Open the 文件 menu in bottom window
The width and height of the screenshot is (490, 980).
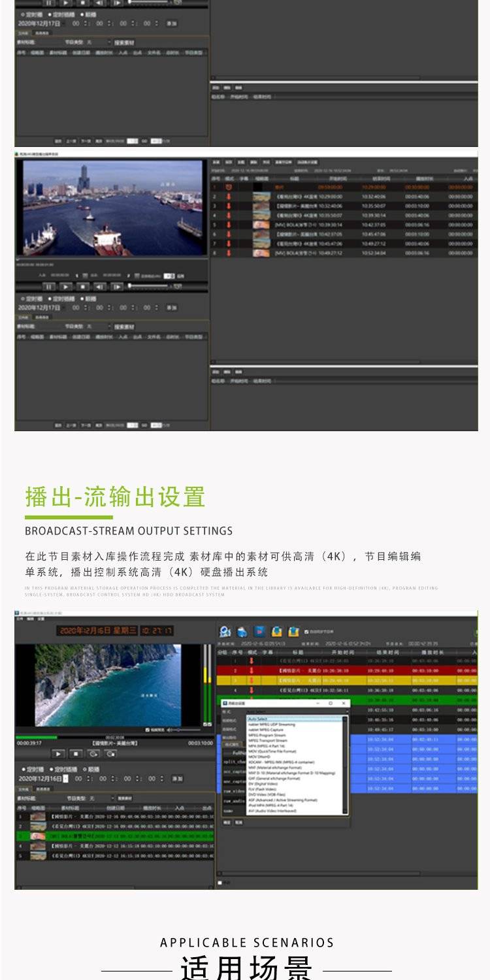pyautogui.click(x=20, y=619)
